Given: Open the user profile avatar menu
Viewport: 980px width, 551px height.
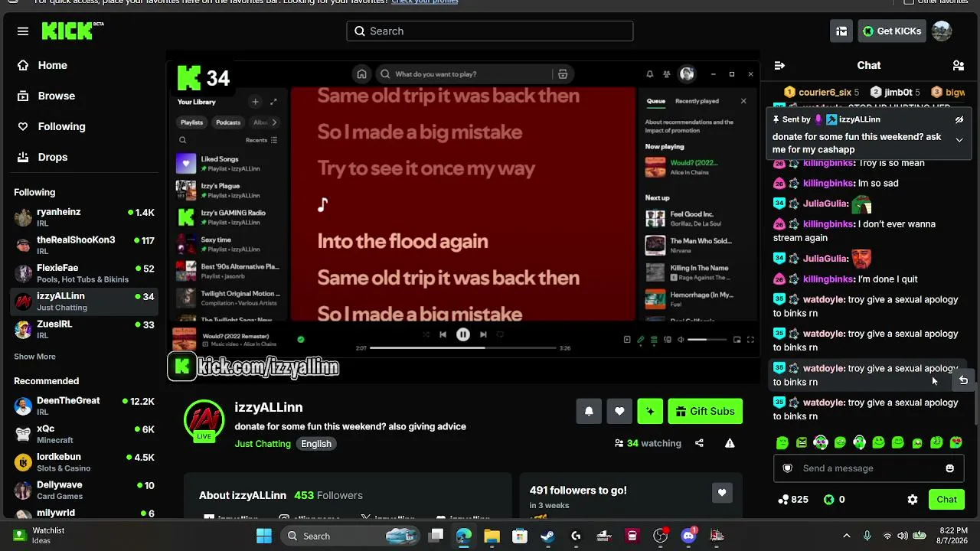Looking at the screenshot, I should click(942, 31).
